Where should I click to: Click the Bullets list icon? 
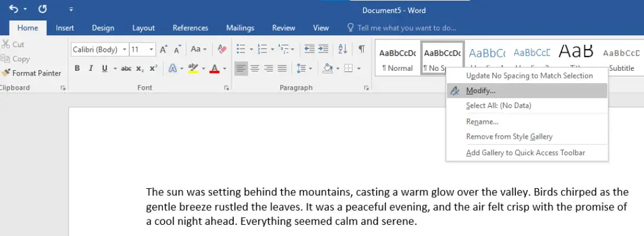pyautogui.click(x=241, y=49)
